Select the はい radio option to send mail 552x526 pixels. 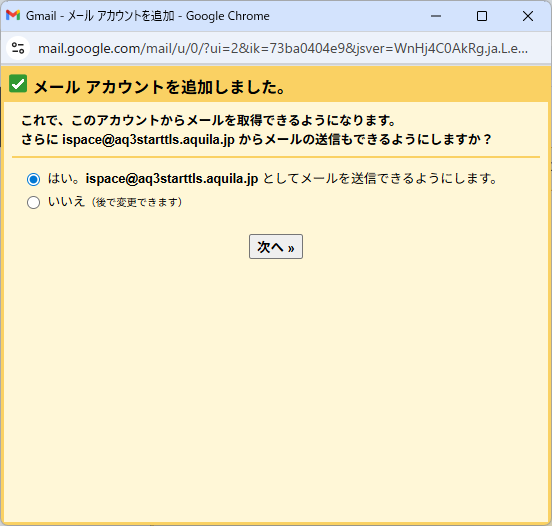(x=33, y=179)
